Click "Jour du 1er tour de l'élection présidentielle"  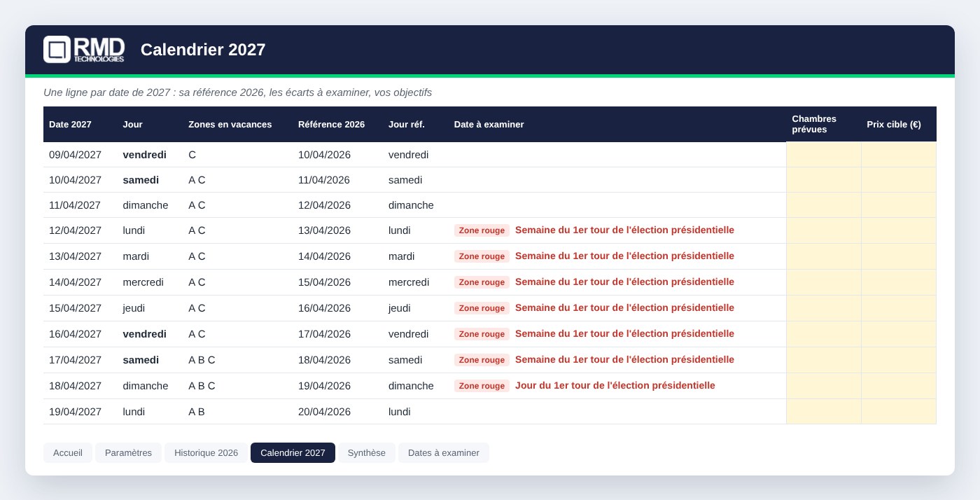(x=615, y=386)
